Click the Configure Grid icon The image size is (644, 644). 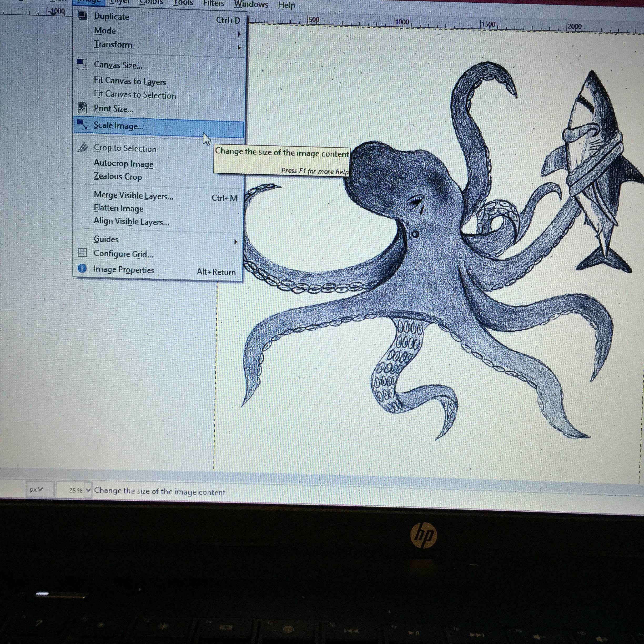[x=82, y=253]
